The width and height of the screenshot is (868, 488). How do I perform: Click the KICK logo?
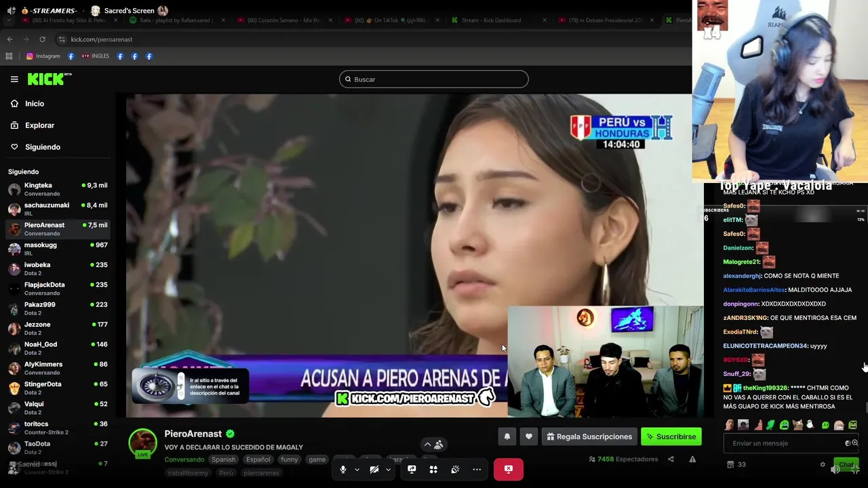click(50, 79)
